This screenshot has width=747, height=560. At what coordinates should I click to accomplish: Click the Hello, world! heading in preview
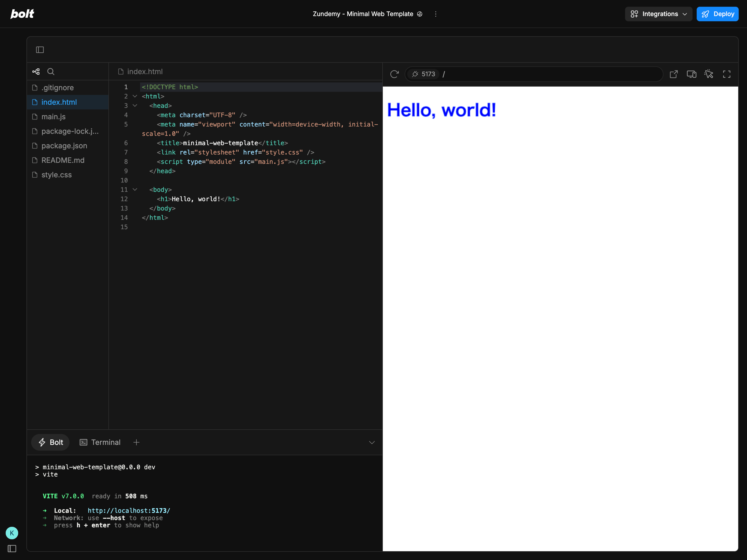point(441,110)
